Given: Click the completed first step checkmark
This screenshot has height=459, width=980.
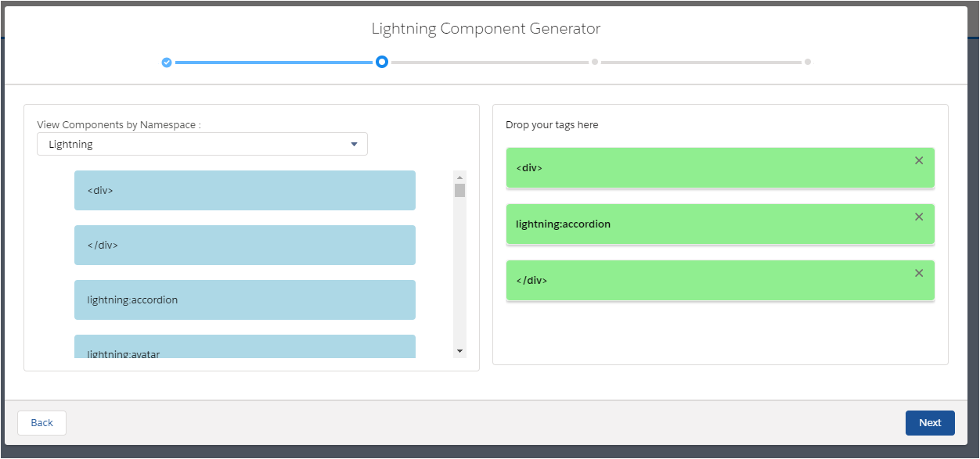Looking at the screenshot, I should pyautogui.click(x=167, y=63).
